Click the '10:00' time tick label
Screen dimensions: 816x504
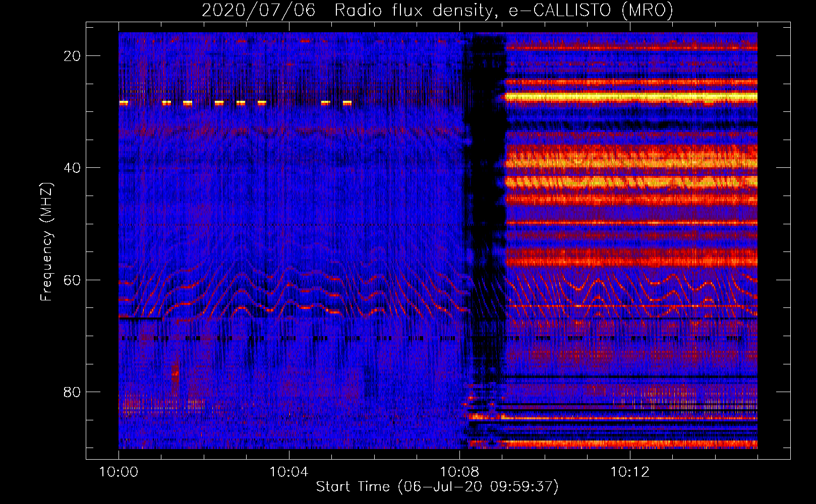[x=119, y=472]
